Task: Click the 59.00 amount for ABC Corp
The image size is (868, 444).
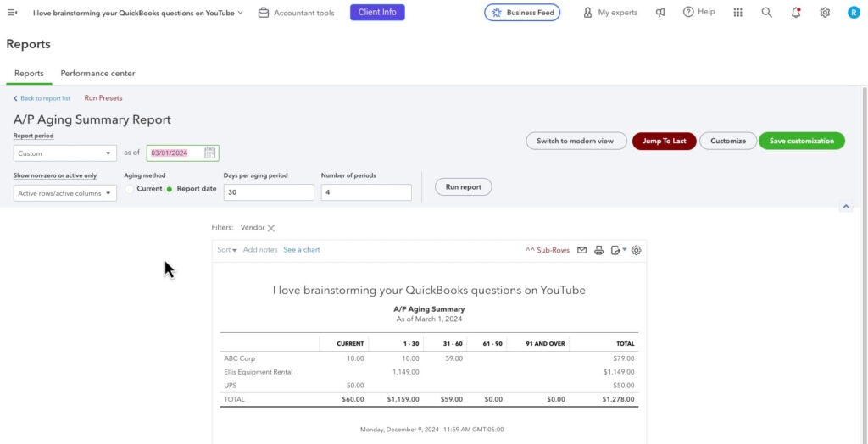Action: [454, 358]
